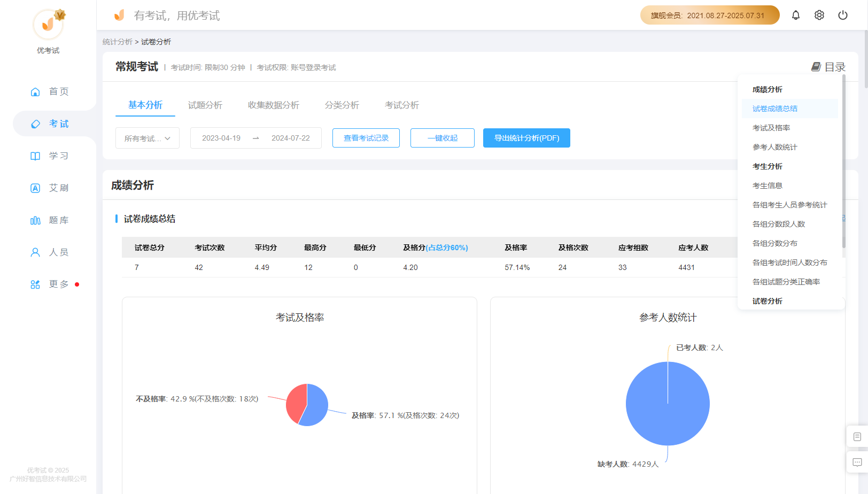
Task: Open the 首页 home icon
Action: [35, 92]
